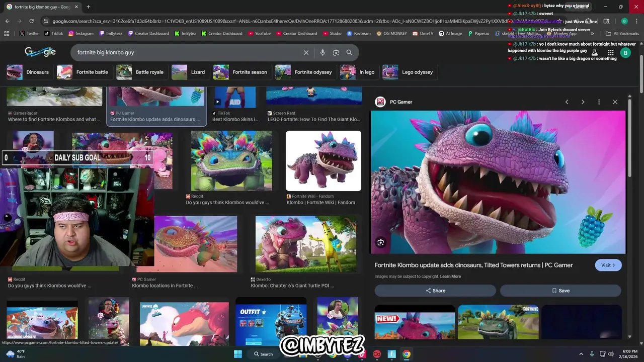Filter results by Dinosaurs chip
Screen dimensions: 644x362
28,72
